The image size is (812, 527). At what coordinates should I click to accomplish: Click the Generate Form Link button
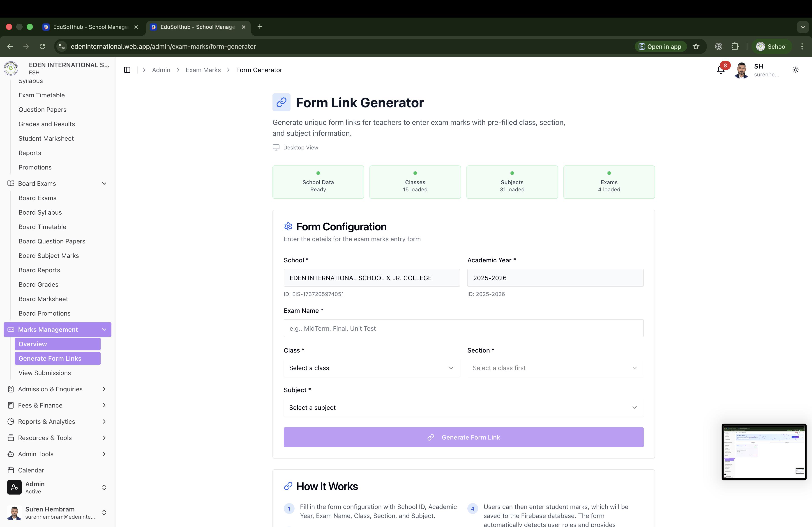point(463,437)
